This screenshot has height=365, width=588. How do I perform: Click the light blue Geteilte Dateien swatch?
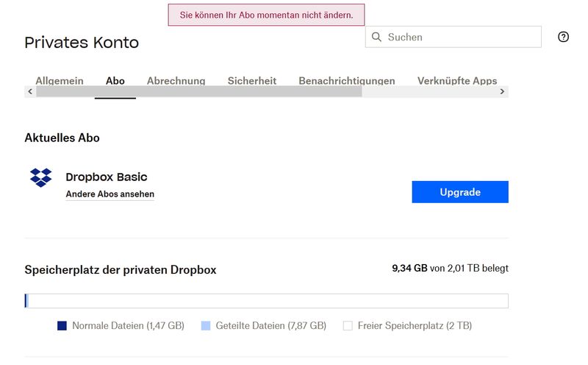[206, 325]
